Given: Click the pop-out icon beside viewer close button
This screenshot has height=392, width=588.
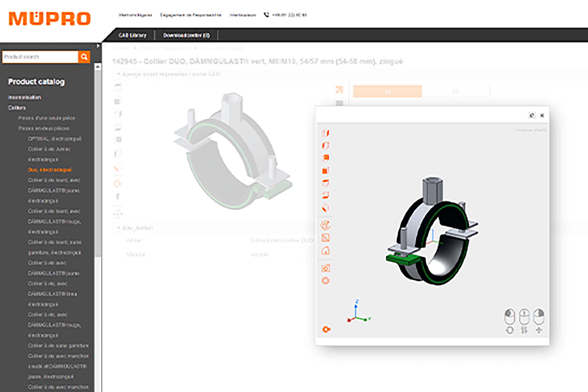Looking at the screenshot, I should [x=532, y=115].
